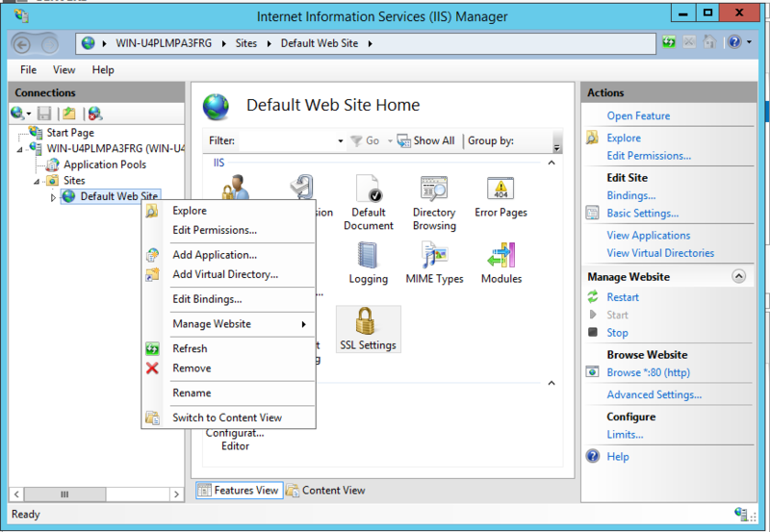
Task: Click the blue help question mark icon in toolbar
Action: pyautogui.click(x=734, y=42)
